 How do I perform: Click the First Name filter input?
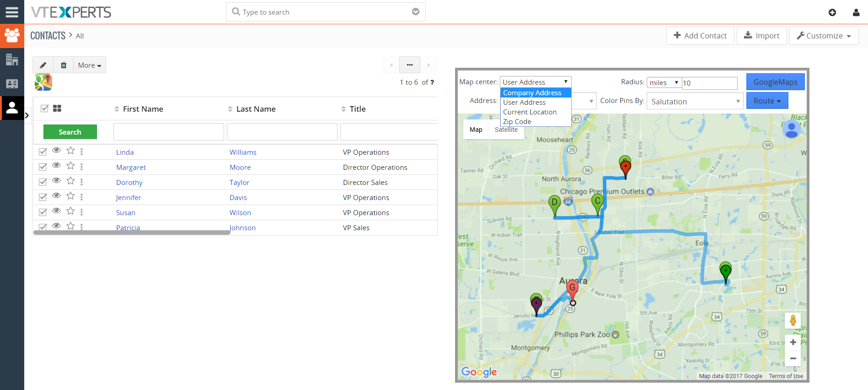[x=169, y=132]
